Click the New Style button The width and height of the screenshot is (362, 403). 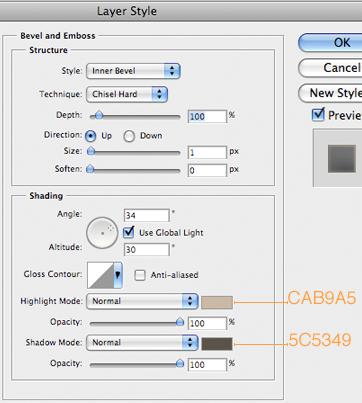(x=330, y=93)
